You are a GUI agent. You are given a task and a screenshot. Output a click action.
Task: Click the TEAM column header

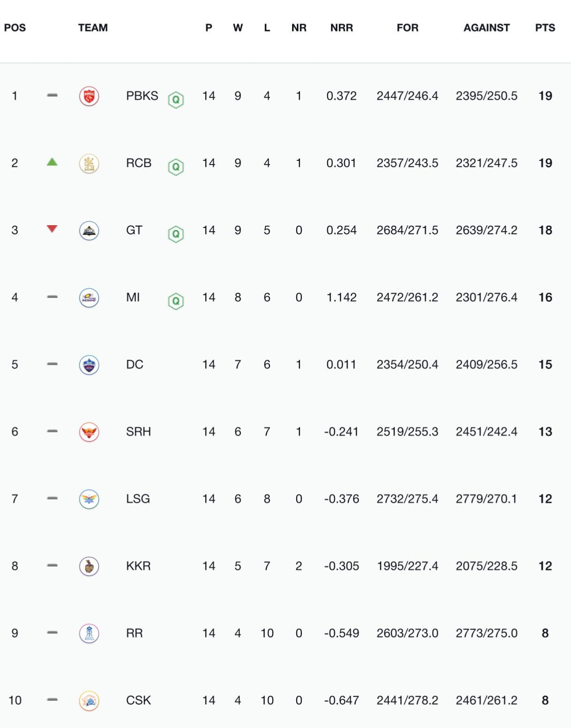point(93,28)
